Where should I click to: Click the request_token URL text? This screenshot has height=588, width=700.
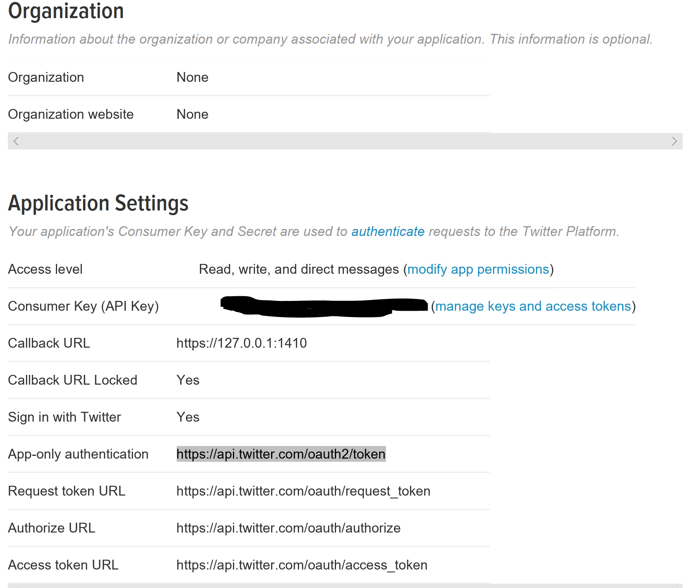pos(303,491)
